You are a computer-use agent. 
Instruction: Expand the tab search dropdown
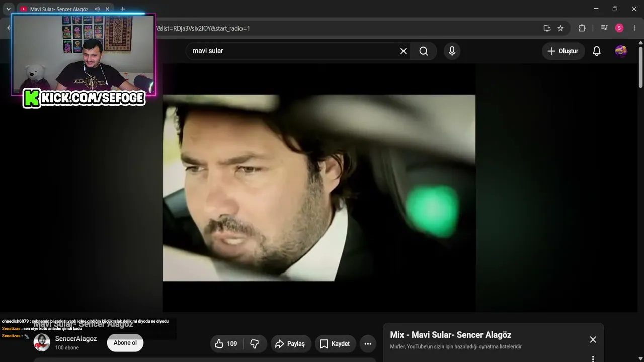tap(8, 9)
